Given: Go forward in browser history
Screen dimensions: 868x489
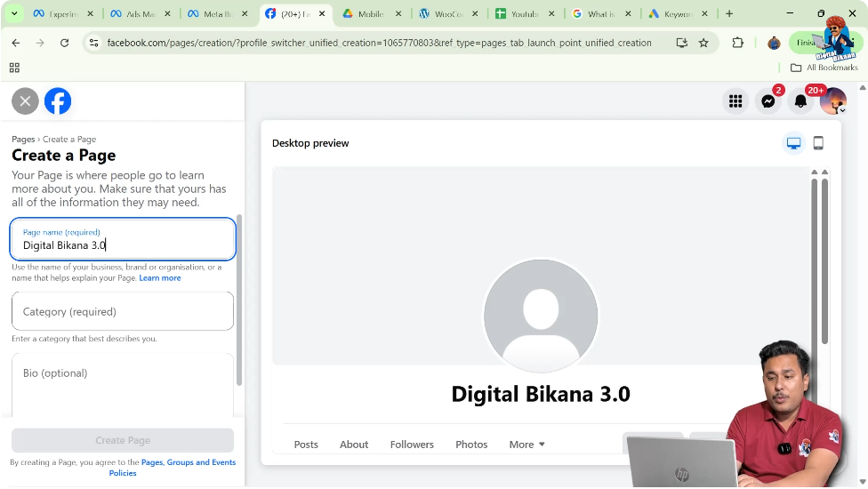Looking at the screenshot, I should (x=40, y=43).
